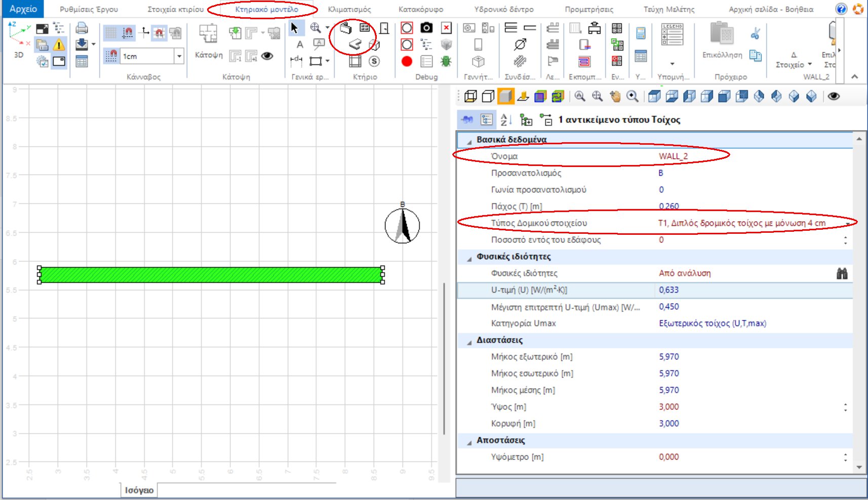This screenshot has height=500, width=868.
Task: Collapse the Διαστάσεις section
Action: tap(470, 340)
